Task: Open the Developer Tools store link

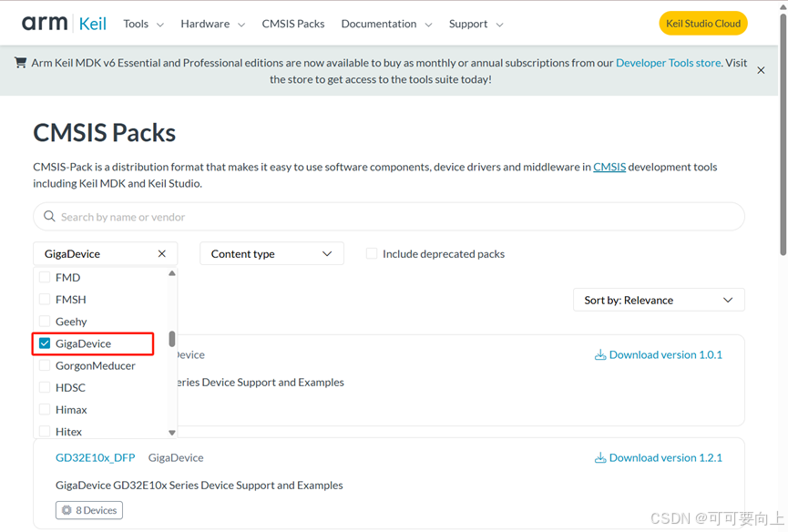Action: 668,63
